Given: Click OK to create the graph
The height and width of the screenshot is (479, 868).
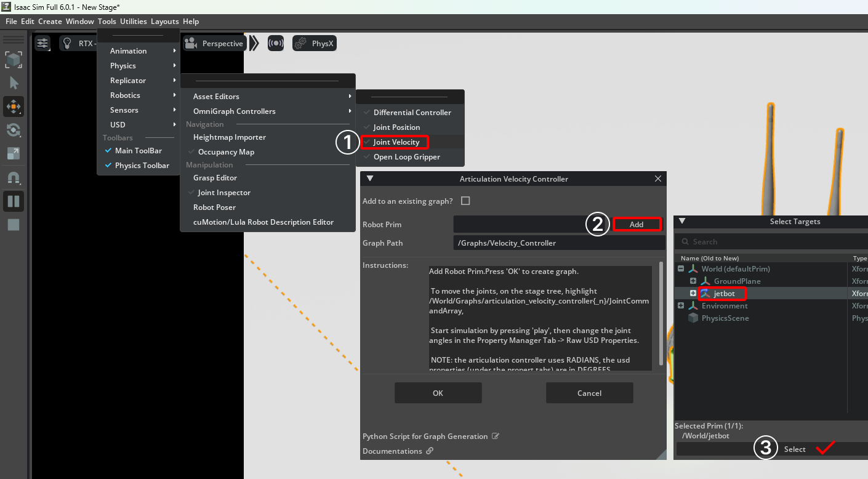Looking at the screenshot, I should [438, 393].
